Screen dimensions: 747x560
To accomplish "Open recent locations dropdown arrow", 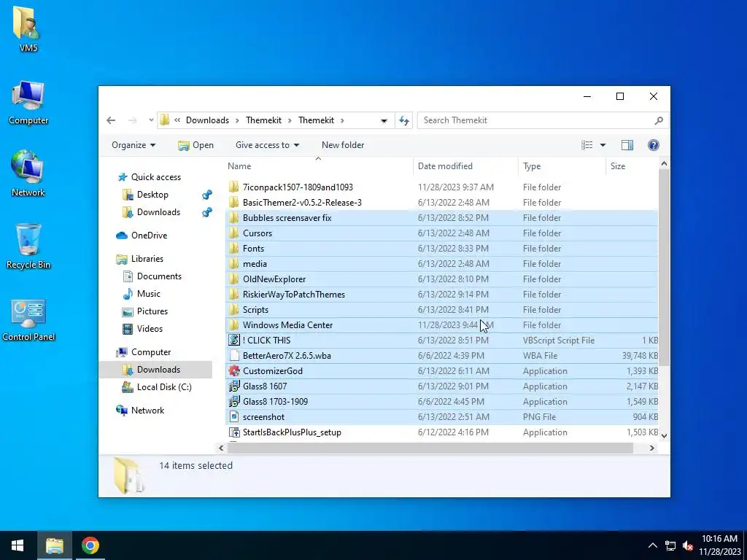I will [151, 120].
